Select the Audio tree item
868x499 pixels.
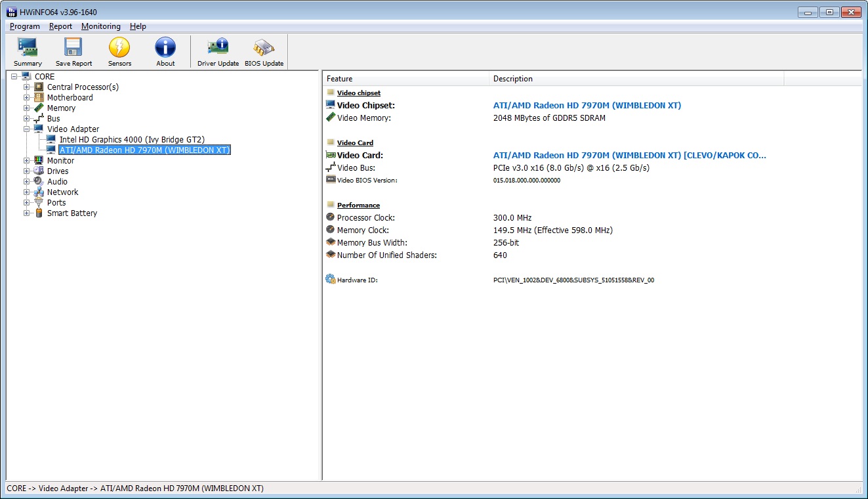click(x=57, y=182)
